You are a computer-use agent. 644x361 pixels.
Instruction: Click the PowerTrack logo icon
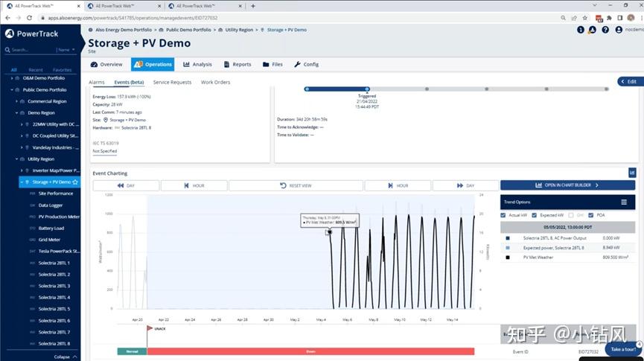pyautogui.click(x=10, y=33)
